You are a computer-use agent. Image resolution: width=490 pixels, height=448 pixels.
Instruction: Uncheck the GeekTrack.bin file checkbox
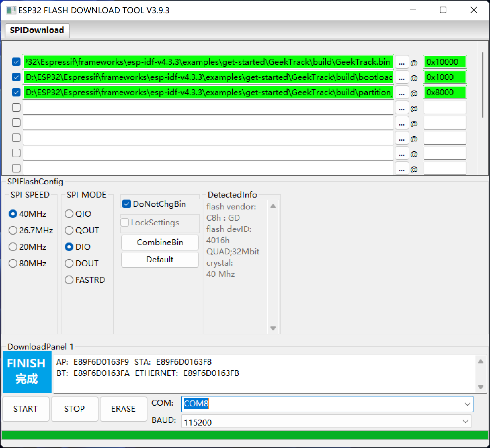click(x=16, y=62)
